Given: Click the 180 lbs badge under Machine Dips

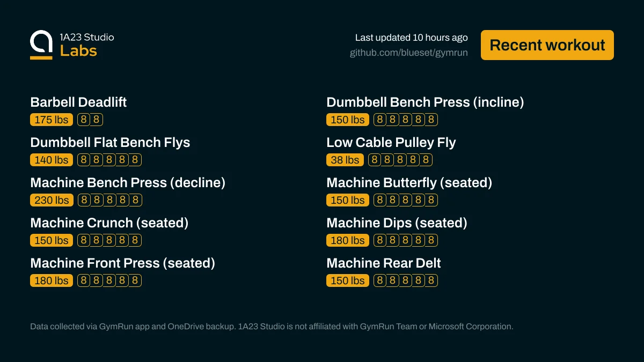Looking at the screenshot, I should tap(348, 240).
